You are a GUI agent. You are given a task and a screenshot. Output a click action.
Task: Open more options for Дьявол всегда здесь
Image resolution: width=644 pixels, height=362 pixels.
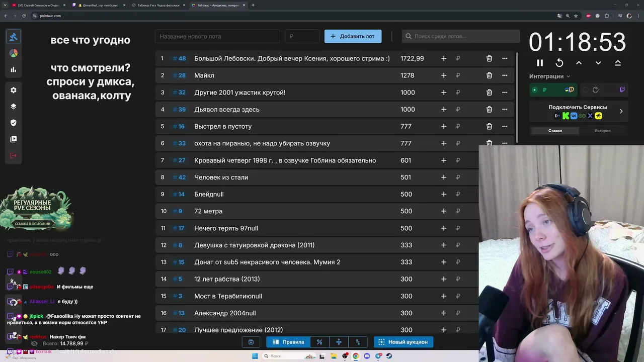point(505,109)
